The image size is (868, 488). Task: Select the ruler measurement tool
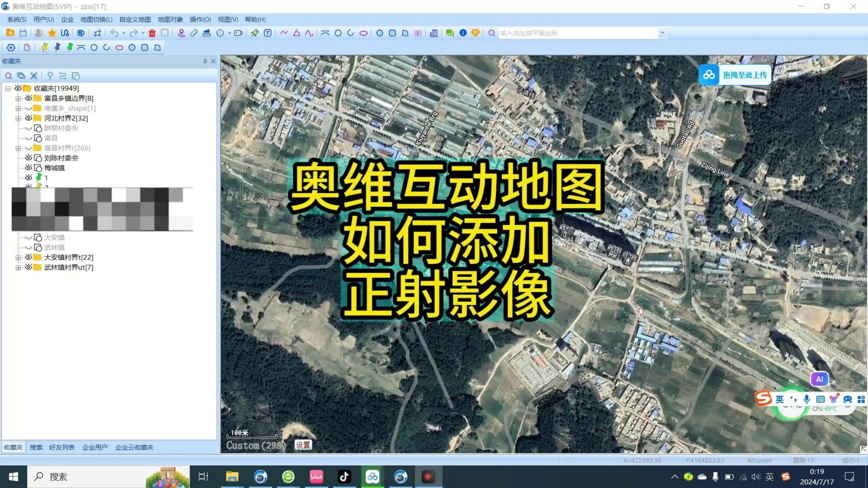pyautogui.click(x=194, y=33)
